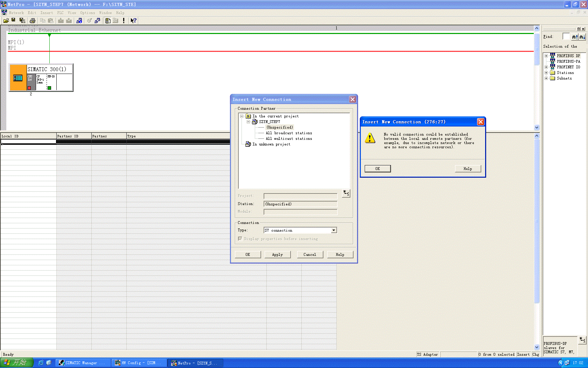
Task: Click the Download to PLC toolbar icon
Action: tap(61, 21)
